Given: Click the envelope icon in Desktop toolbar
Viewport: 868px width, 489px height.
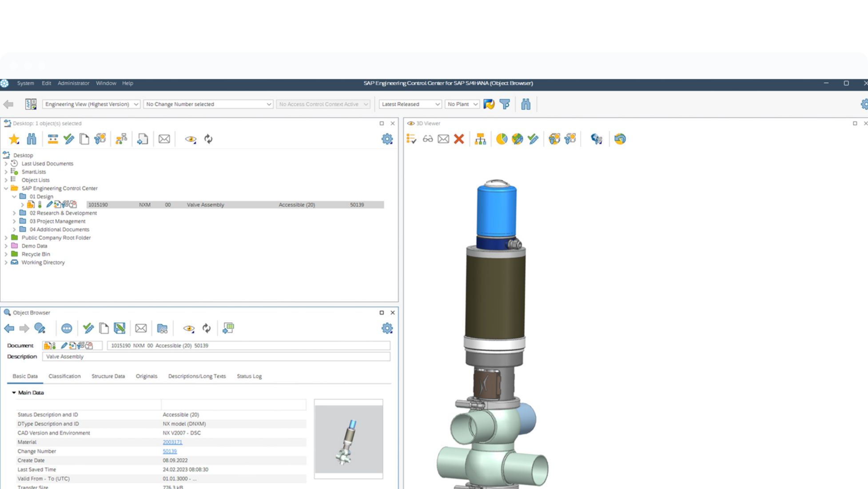Looking at the screenshot, I should 164,139.
